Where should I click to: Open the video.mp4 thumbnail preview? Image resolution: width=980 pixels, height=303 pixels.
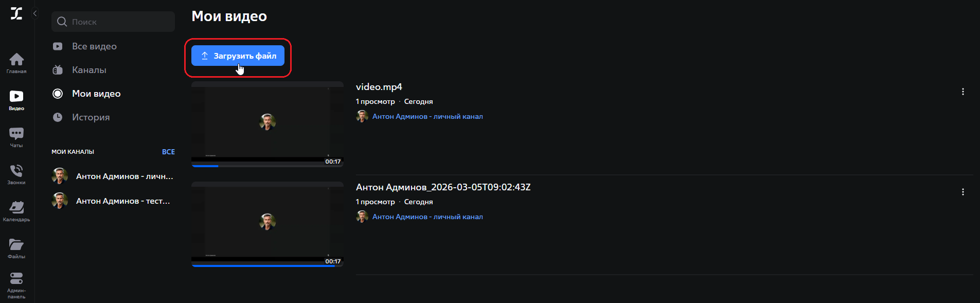[x=267, y=123]
